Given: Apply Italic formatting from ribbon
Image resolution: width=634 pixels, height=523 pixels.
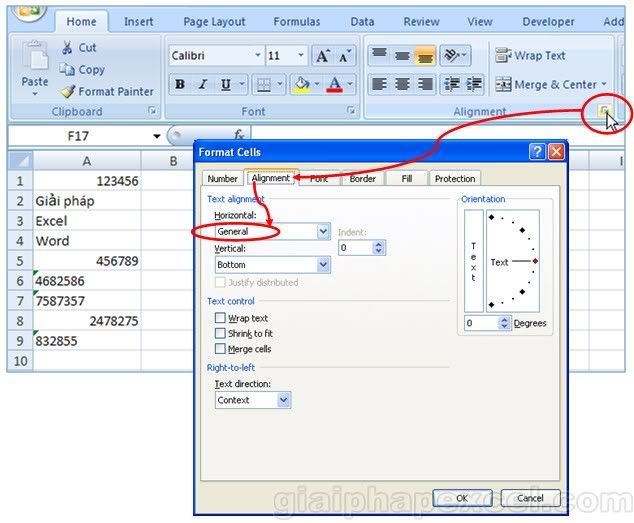Looking at the screenshot, I should point(203,85).
